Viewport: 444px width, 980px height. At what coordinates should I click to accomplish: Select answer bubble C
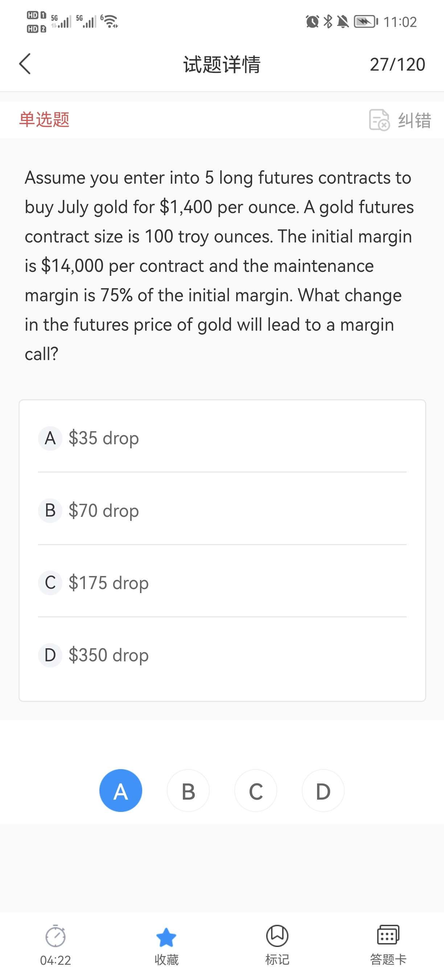tap(255, 791)
